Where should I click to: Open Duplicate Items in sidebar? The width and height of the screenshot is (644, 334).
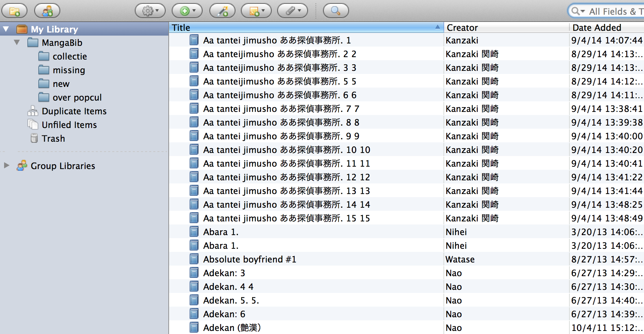tap(74, 111)
